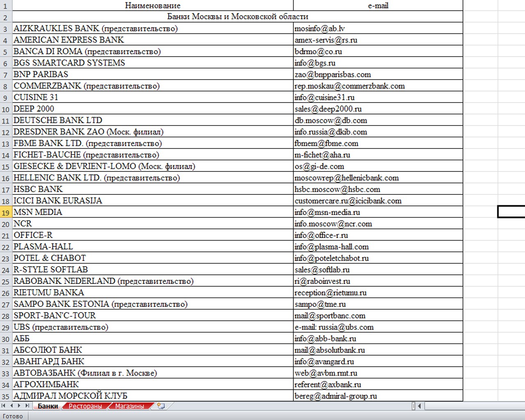Select cell SAMPO BANK ESTONIA (представительство)

coord(153,304)
